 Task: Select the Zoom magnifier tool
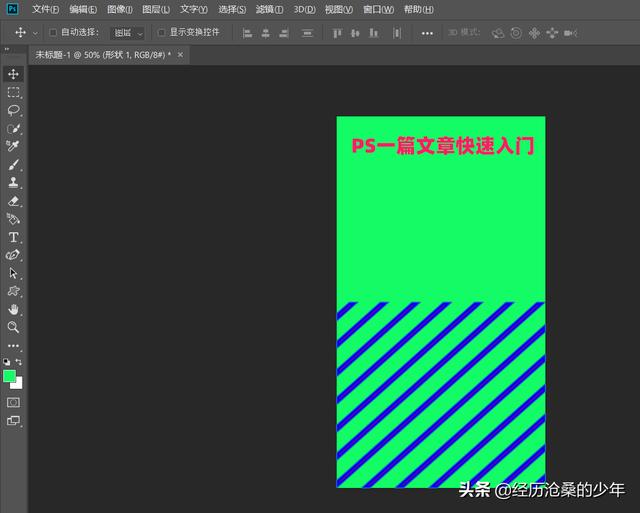pyautogui.click(x=13, y=327)
